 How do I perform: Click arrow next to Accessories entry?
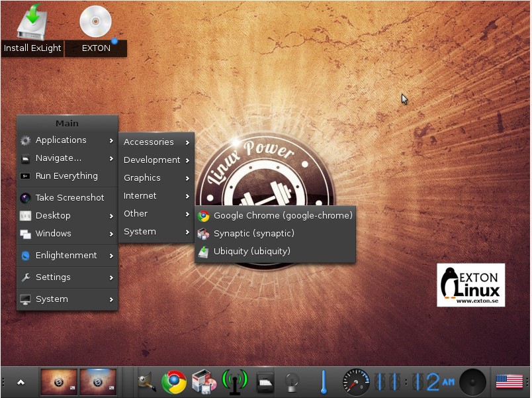point(187,142)
